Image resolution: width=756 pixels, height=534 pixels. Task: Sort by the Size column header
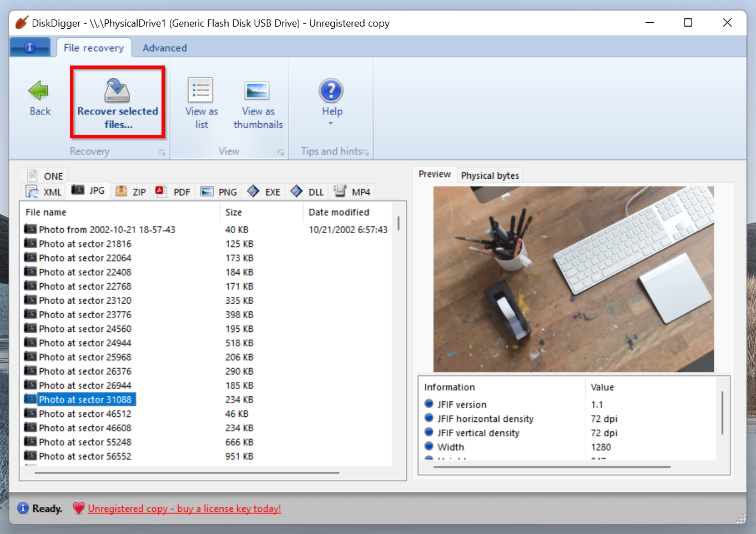pos(261,212)
